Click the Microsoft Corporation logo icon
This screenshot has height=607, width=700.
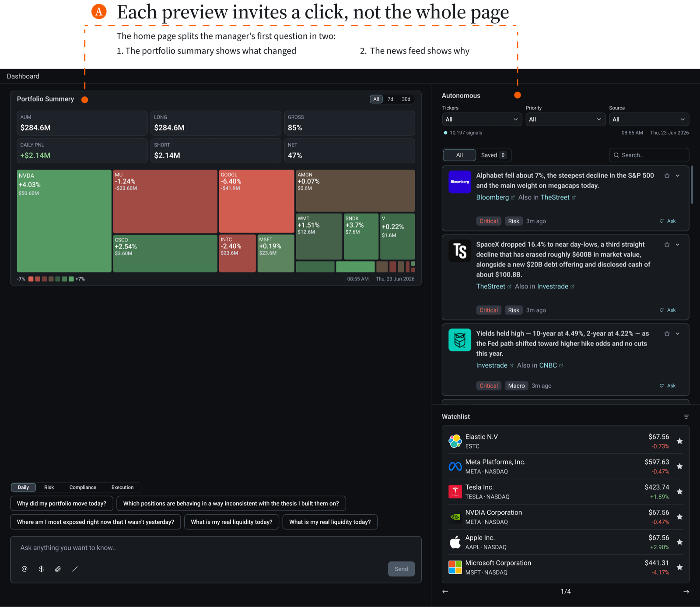pyautogui.click(x=455, y=567)
